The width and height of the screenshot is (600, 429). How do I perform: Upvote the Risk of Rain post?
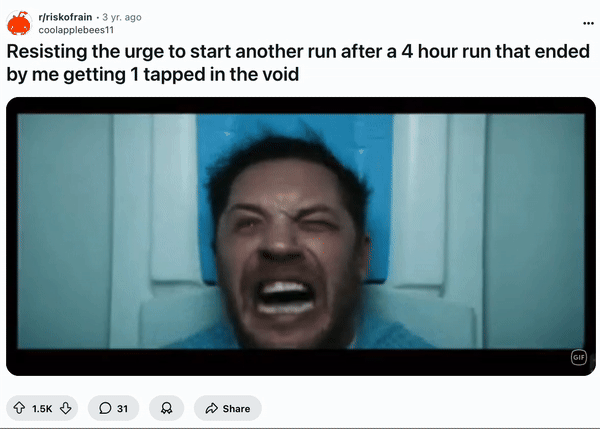tap(19, 408)
